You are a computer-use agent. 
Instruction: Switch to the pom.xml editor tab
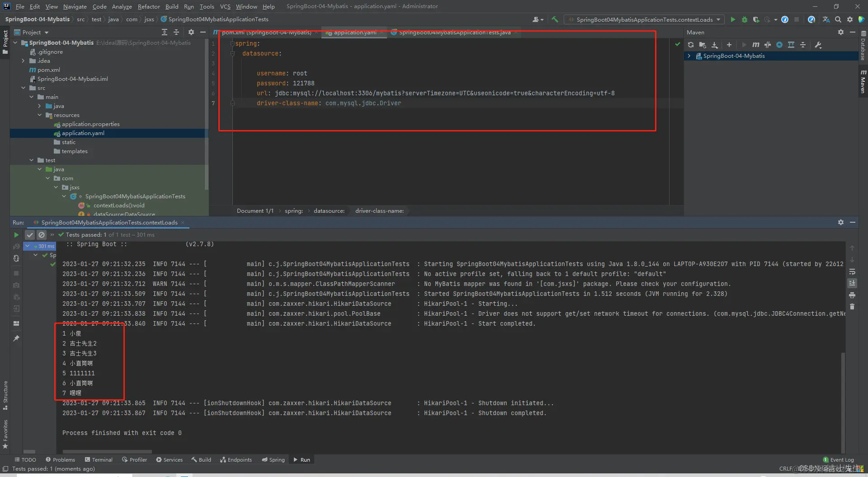pos(266,32)
